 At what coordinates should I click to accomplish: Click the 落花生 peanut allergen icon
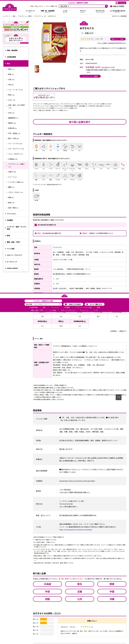point(65,146)
